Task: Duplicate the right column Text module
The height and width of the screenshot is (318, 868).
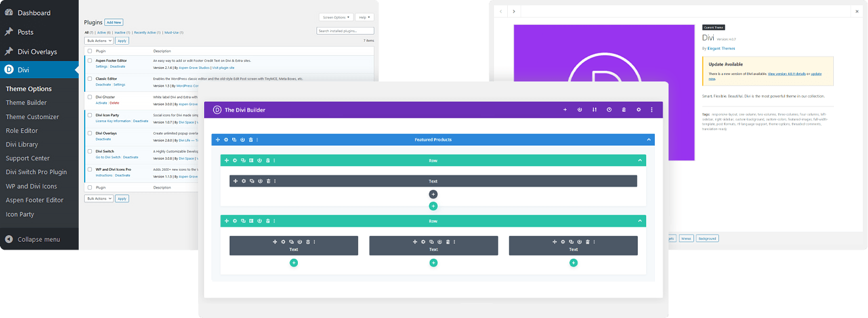Action: [x=571, y=242]
